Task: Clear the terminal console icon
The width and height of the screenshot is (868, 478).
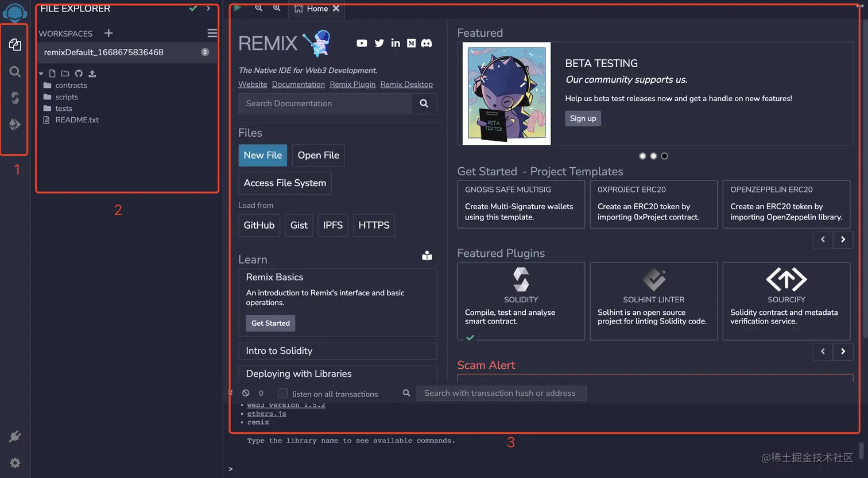Action: point(246,393)
